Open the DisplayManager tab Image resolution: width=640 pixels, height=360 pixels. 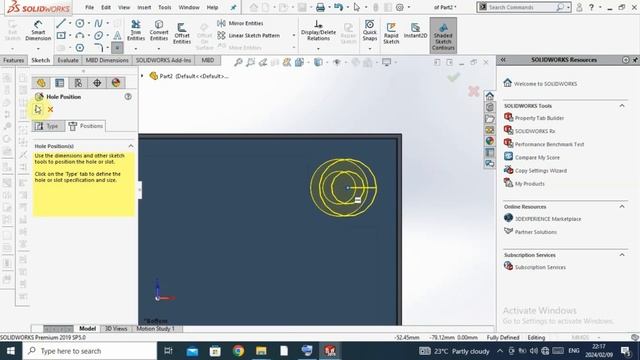coord(116,83)
